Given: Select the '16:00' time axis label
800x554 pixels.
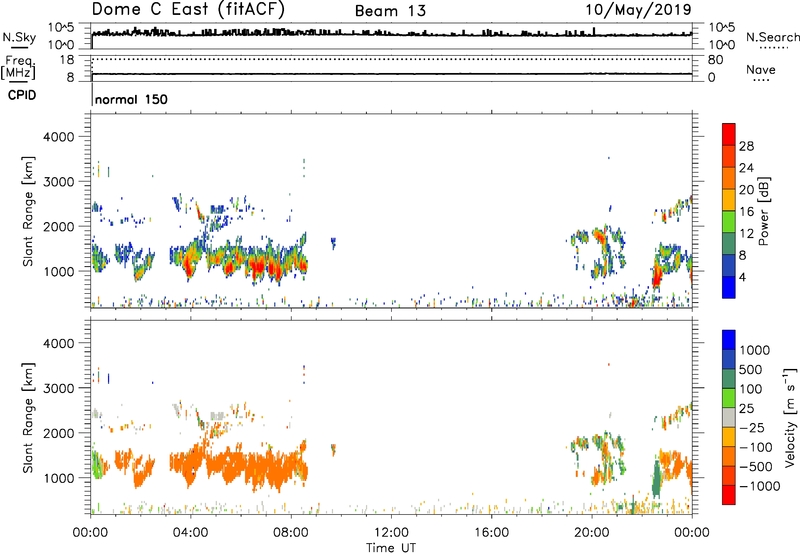Looking at the screenshot, I should click(491, 533).
